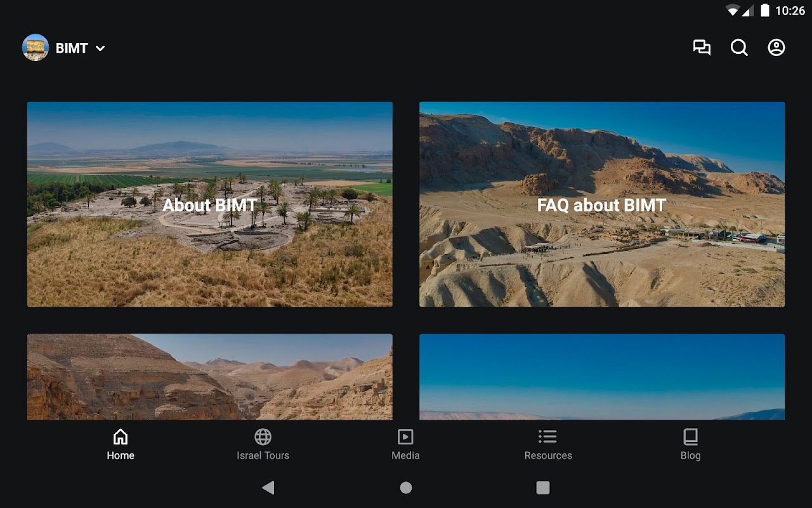This screenshot has height=508, width=812.
Task: Tap the battery status icon
Action: pyautogui.click(x=765, y=10)
